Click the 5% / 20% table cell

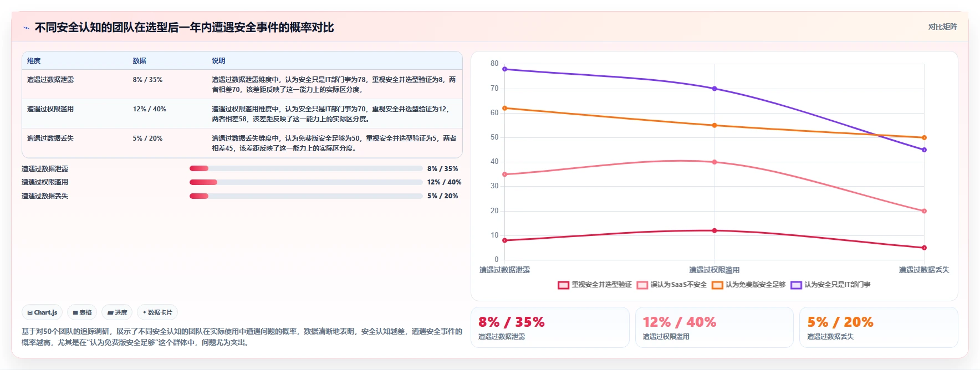(147, 138)
